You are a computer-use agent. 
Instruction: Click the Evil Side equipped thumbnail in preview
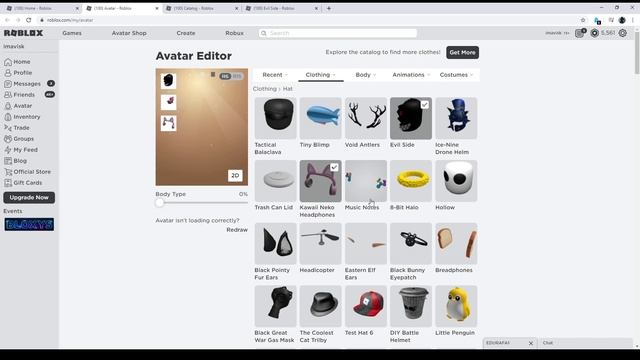[168, 81]
